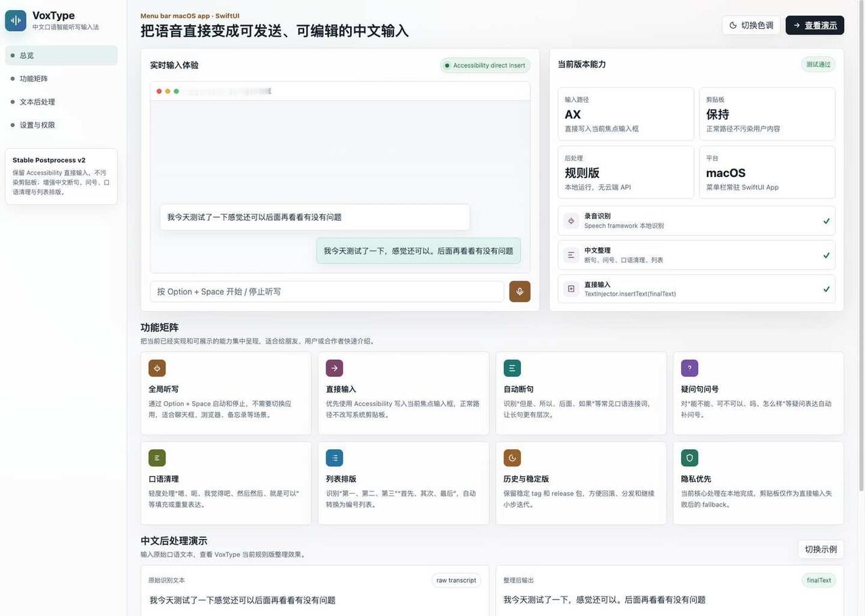
Task: Click checkmark on 中文整理 row
Action: pyautogui.click(x=826, y=255)
